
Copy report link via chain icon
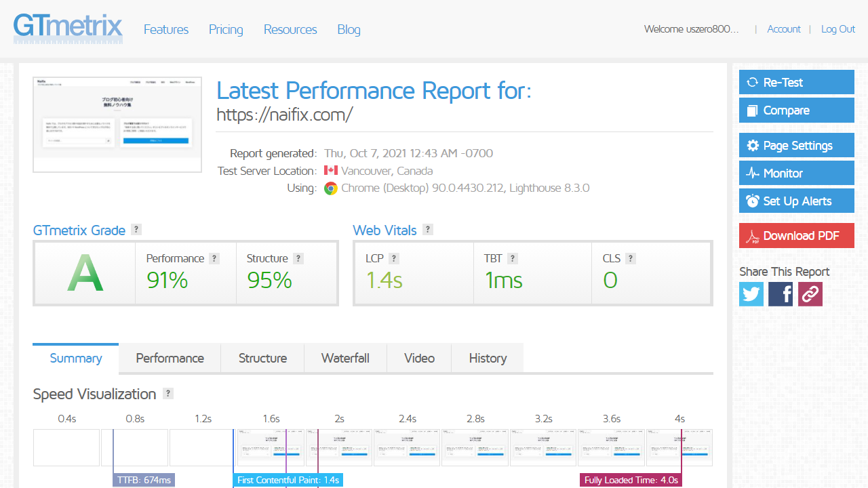(810, 294)
